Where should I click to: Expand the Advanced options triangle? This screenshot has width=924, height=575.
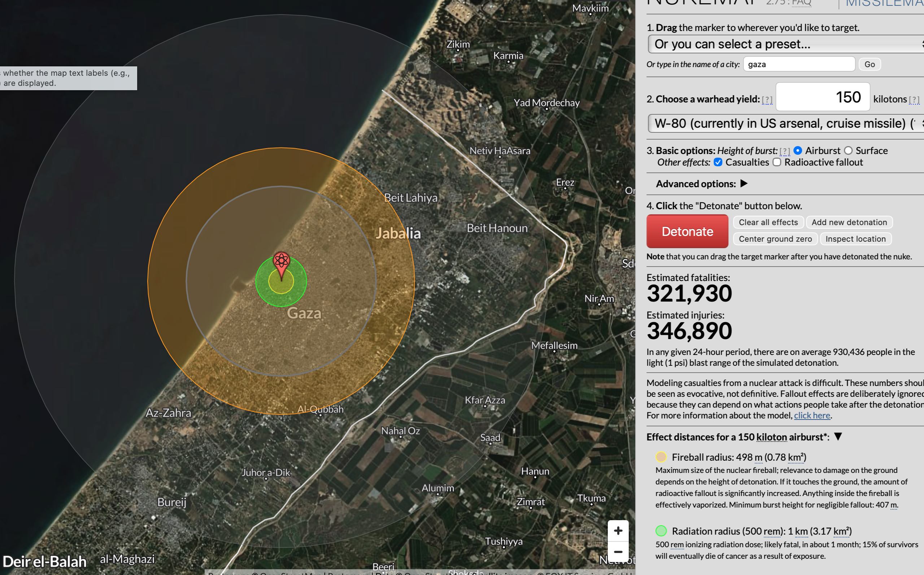tap(744, 184)
